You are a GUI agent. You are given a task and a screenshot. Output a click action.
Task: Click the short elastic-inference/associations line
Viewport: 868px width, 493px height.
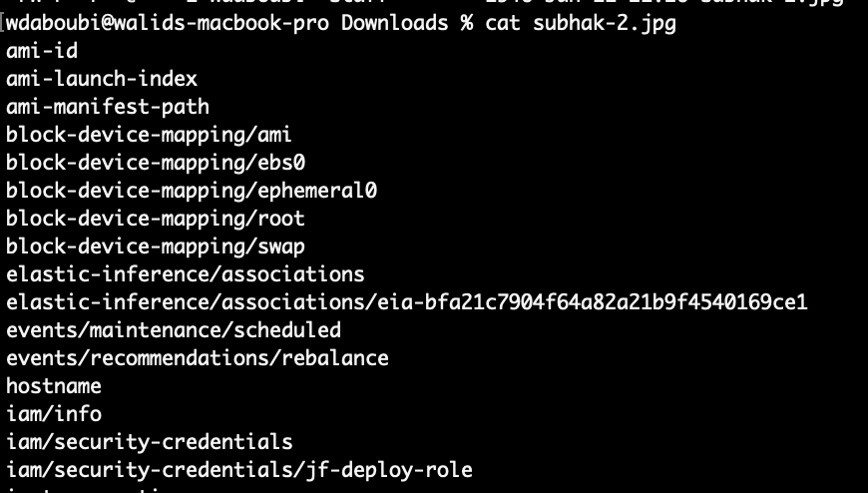click(186, 273)
